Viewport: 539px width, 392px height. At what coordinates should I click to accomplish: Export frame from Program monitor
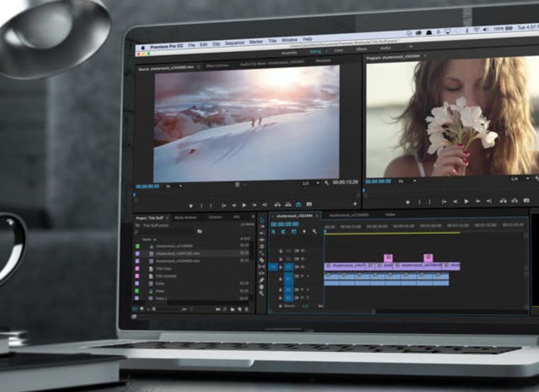click(526, 200)
